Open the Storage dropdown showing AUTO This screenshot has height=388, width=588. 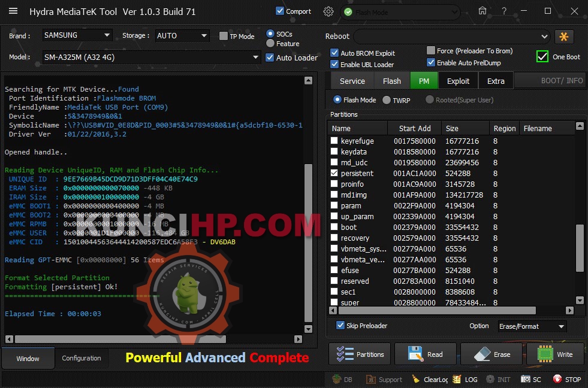pyautogui.click(x=182, y=35)
